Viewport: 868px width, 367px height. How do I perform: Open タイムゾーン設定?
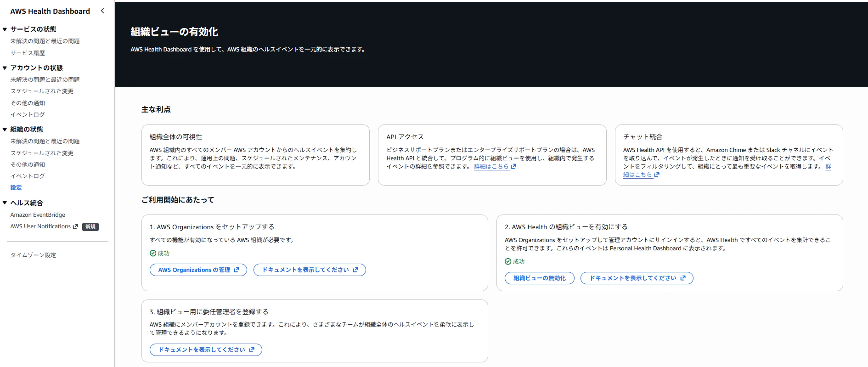(33, 255)
